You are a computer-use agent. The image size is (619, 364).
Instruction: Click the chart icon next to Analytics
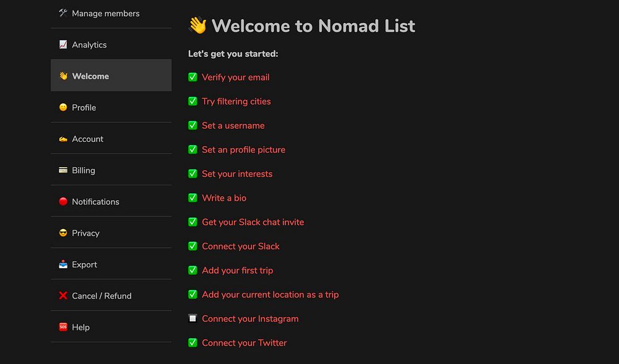click(63, 45)
